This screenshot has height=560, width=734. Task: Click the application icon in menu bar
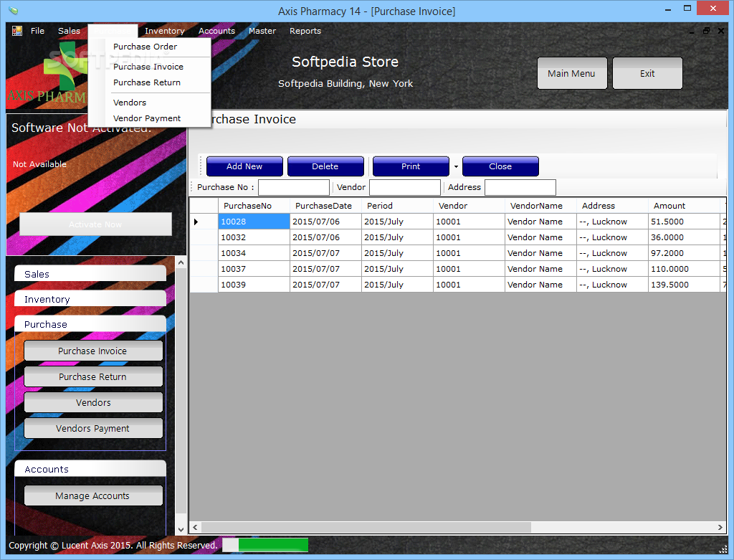[17, 31]
